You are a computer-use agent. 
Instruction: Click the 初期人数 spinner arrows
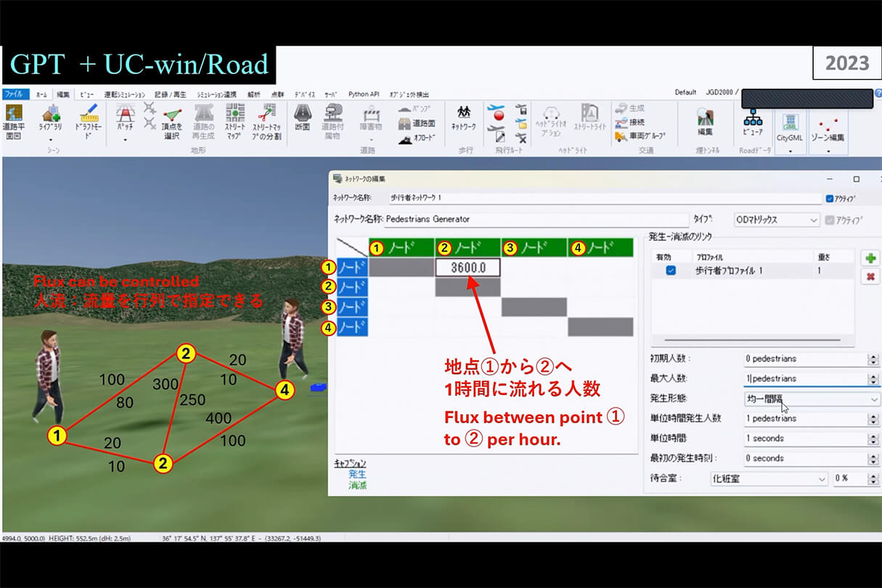pyautogui.click(x=873, y=359)
